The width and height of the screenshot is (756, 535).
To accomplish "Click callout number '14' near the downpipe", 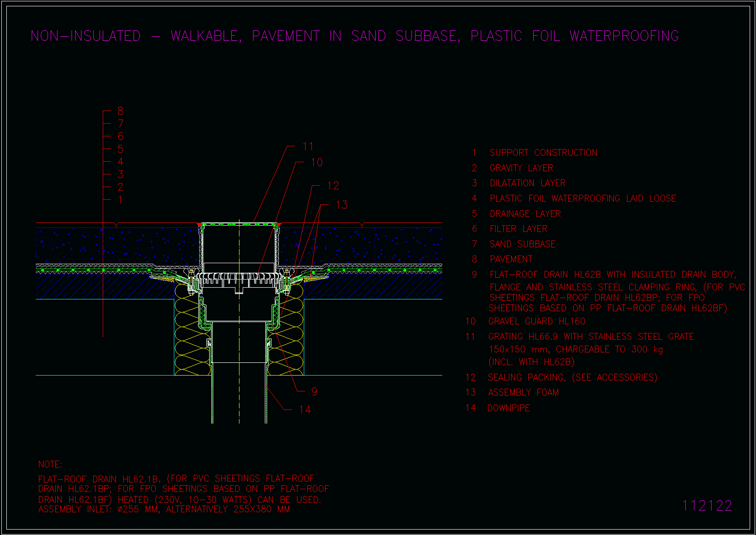I will click(305, 410).
